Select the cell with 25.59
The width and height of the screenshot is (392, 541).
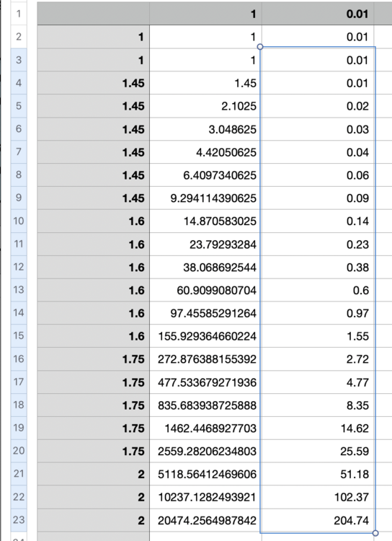pyautogui.click(x=318, y=452)
